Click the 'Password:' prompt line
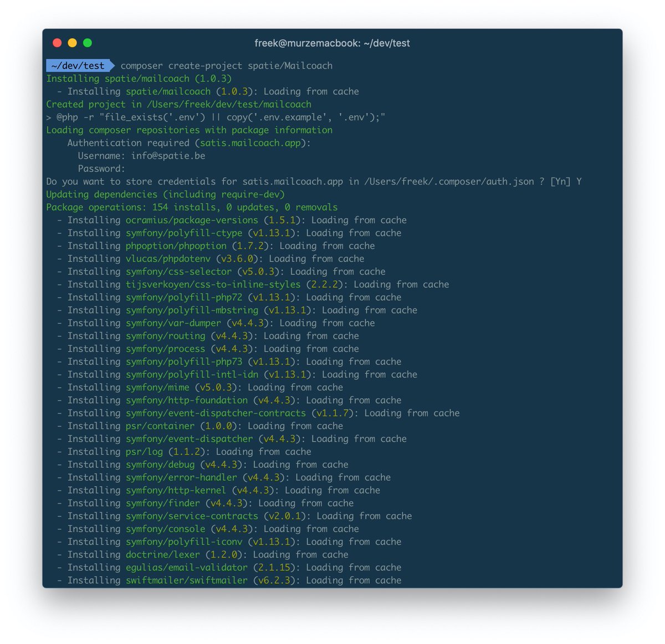 point(101,168)
